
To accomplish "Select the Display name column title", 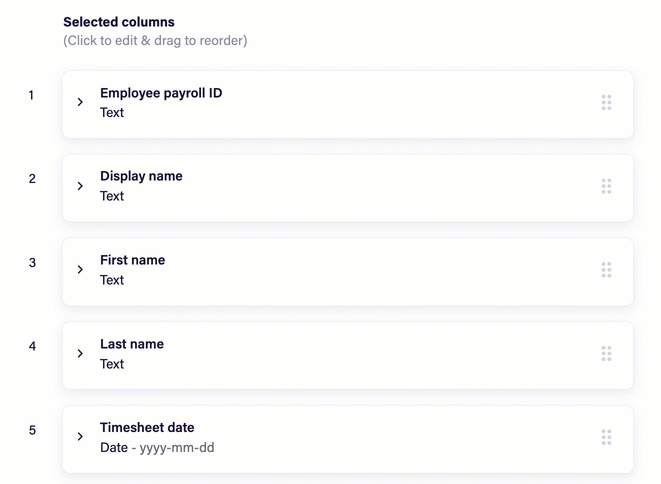I will 141,176.
